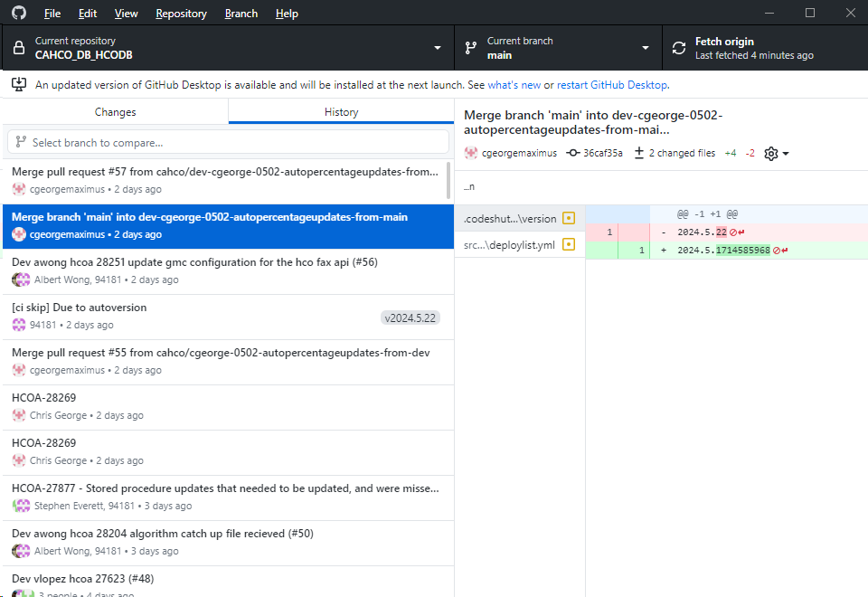This screenshot has height=597, width=868.
Task: Click the fetch origin sync icon
Action: pyautogui.click(x=679, y=48)
